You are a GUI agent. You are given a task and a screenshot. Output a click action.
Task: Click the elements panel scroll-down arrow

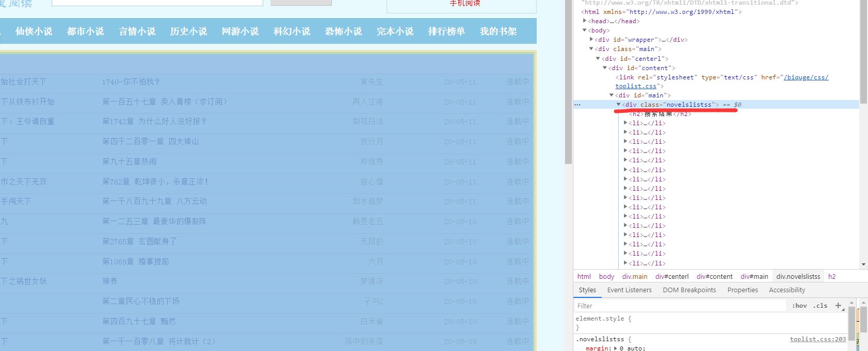pos(863,264)
